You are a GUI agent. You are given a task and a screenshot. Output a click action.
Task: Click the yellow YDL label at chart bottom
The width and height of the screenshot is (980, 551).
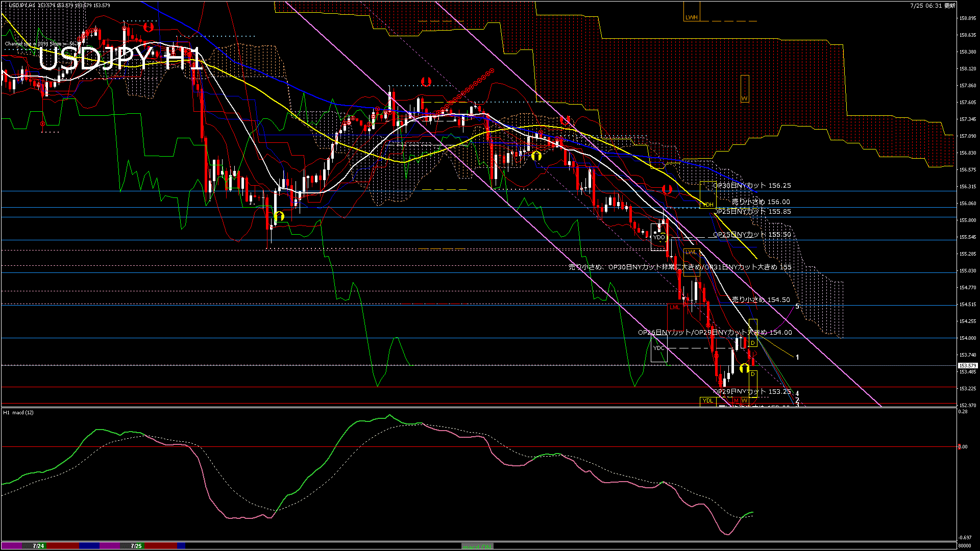pos(707,400)
